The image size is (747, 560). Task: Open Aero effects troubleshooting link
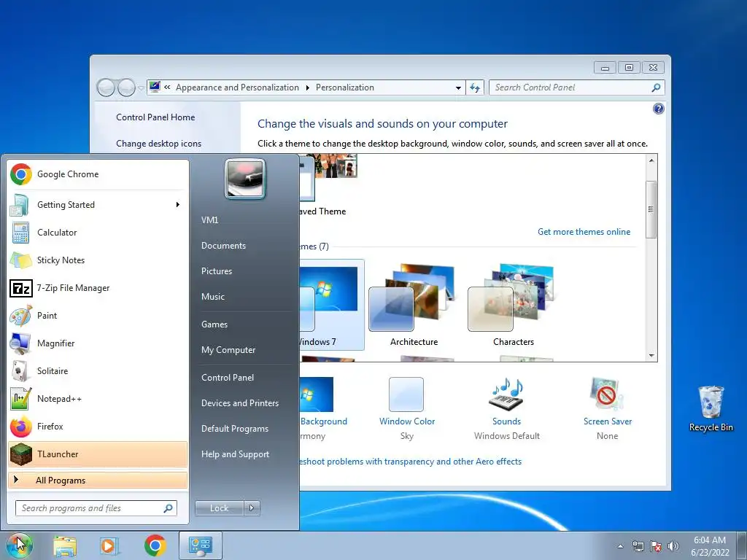tap(410, 462)
